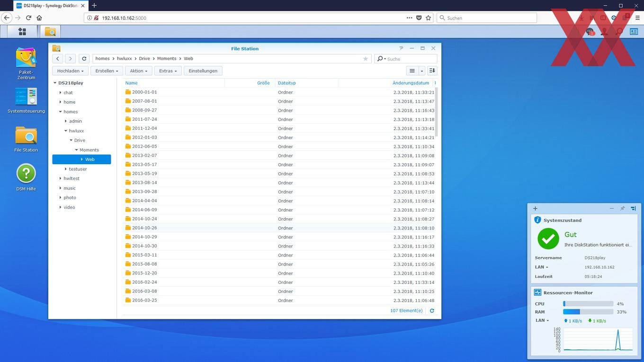The height and width of the screenshot is (362, 644).
Task: Click the browser Suchen search box
Action: [x=487, y=18]
